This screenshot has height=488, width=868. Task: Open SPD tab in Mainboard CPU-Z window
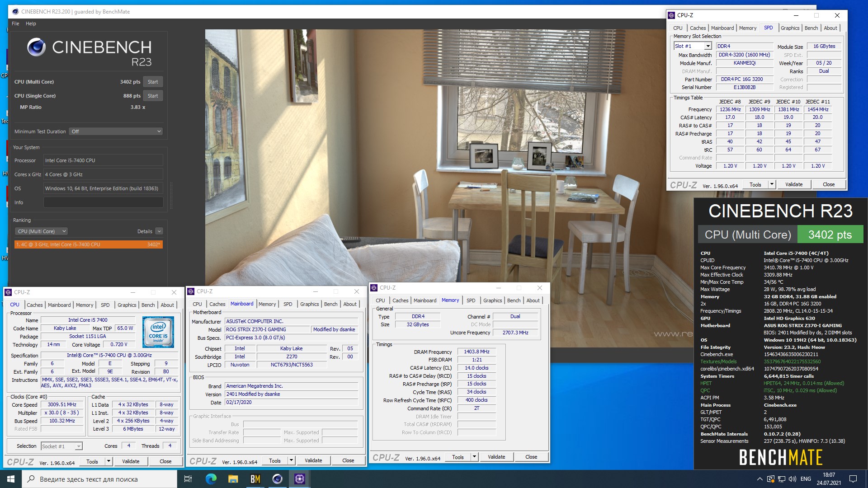(288, 304)
